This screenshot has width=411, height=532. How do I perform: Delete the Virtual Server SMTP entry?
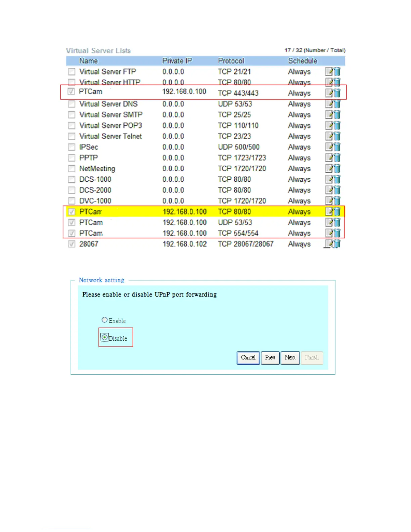(x=337, y=115)
